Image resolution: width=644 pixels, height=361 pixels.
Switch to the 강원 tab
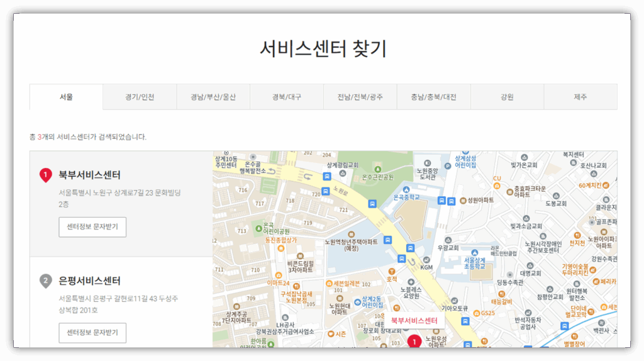tap(508, 97)
